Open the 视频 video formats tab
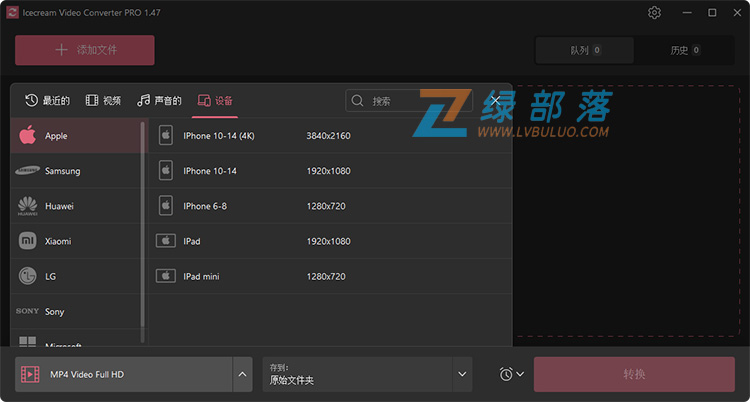 tap(103, 100)
